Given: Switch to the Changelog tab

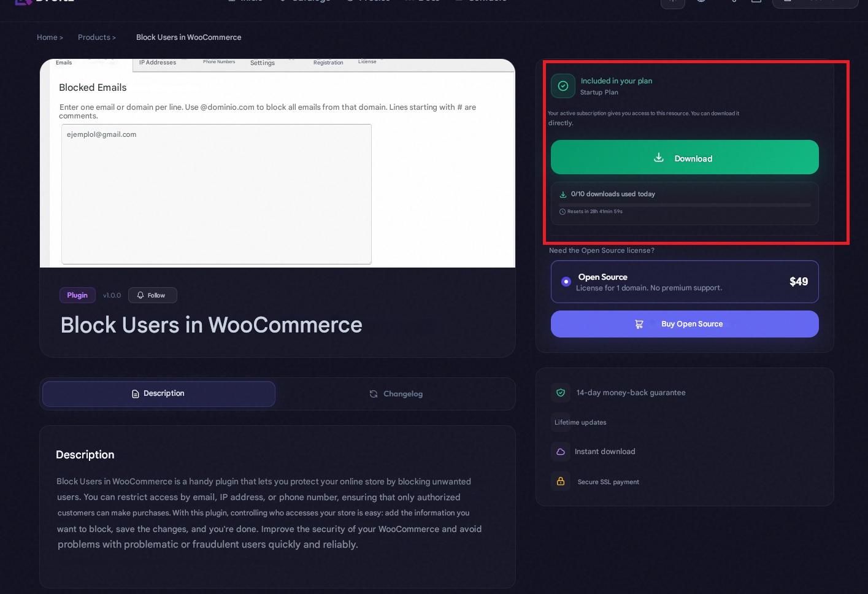Looking at the screenshot, I should [x=396, y=394].
